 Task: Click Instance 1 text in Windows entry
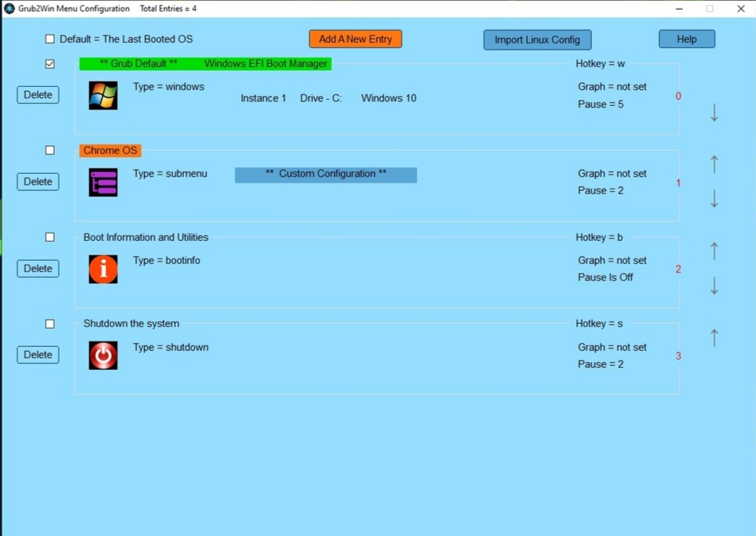pyautogui.click(x=263, y=98)
